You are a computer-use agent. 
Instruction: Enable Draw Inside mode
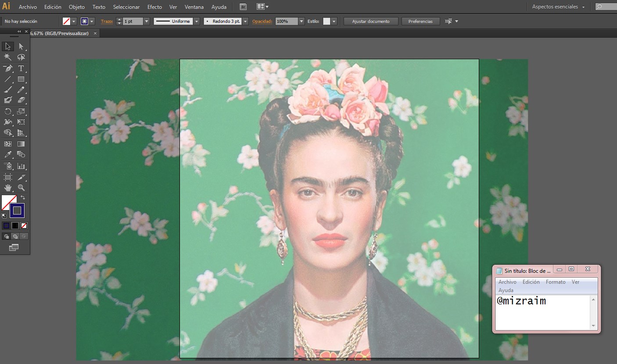pos(24,236)
